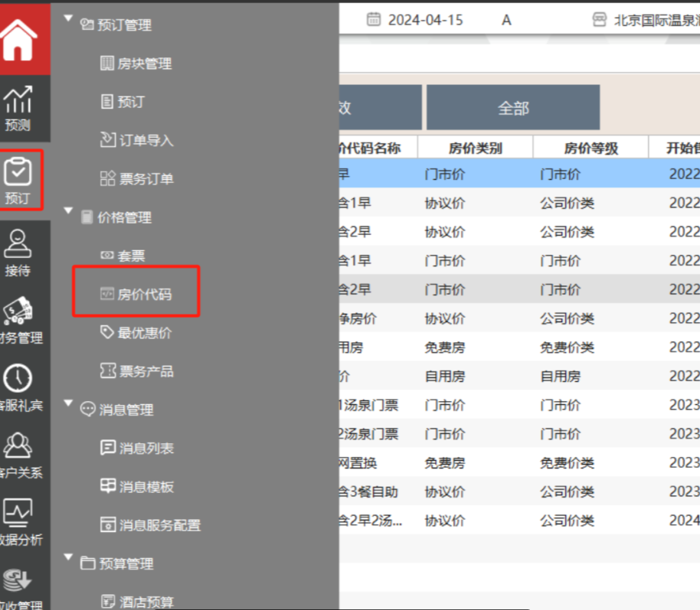Click the 客服礼宾 clock icon
This screenshot has width=700, height=610.
(x=18, y=387)
